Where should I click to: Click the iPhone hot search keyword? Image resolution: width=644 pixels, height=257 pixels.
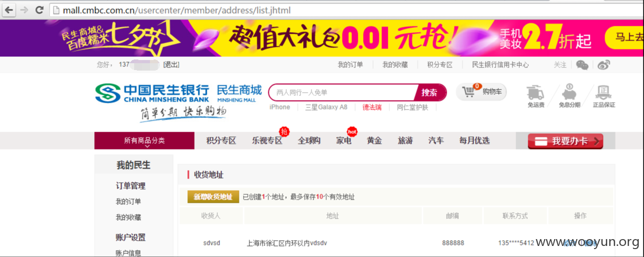tap(280, 107)
